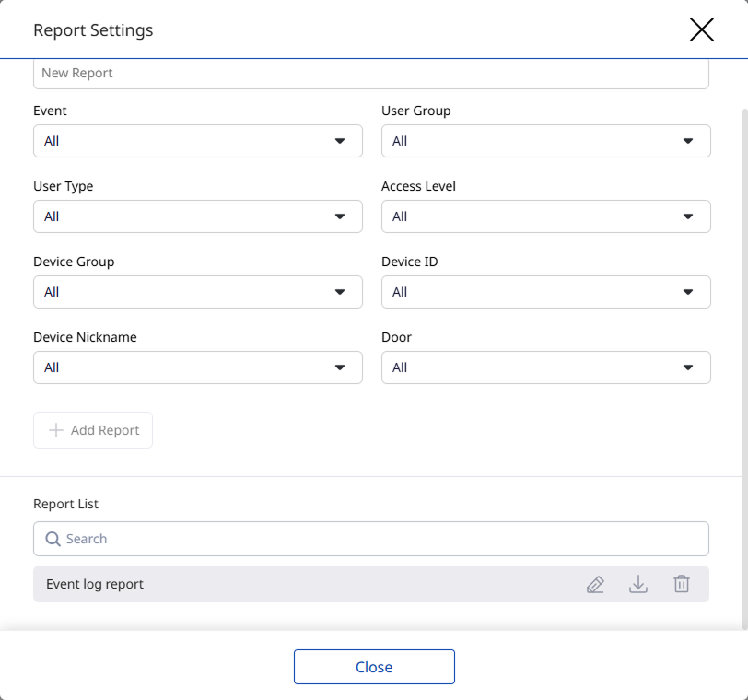748x700 pixels.
Task: Delete the Event log report
Action: tap(682, 584)
